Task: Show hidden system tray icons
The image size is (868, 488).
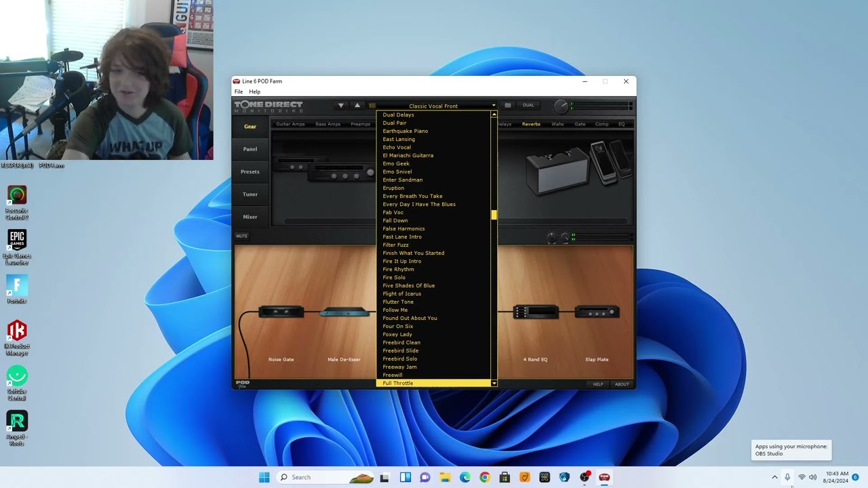Action: [774, 477]
